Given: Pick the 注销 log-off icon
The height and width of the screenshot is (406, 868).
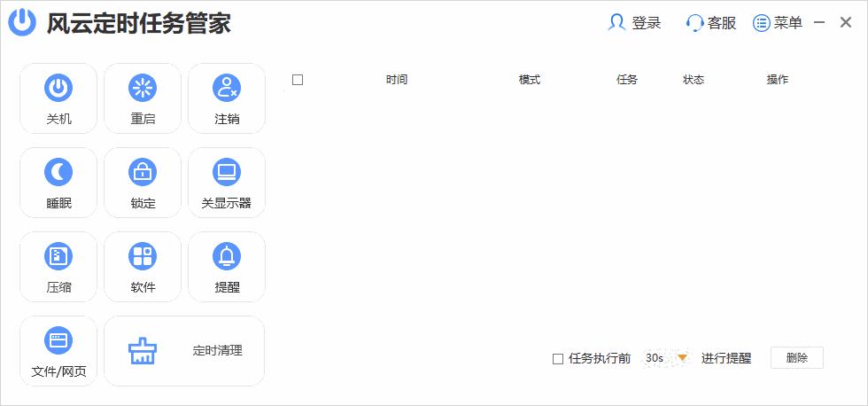Looking at the screenshot, I should (227, 88).
